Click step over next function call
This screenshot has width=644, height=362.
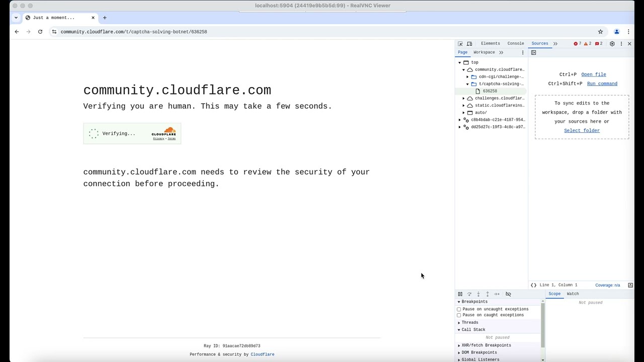tap(469, 294)
